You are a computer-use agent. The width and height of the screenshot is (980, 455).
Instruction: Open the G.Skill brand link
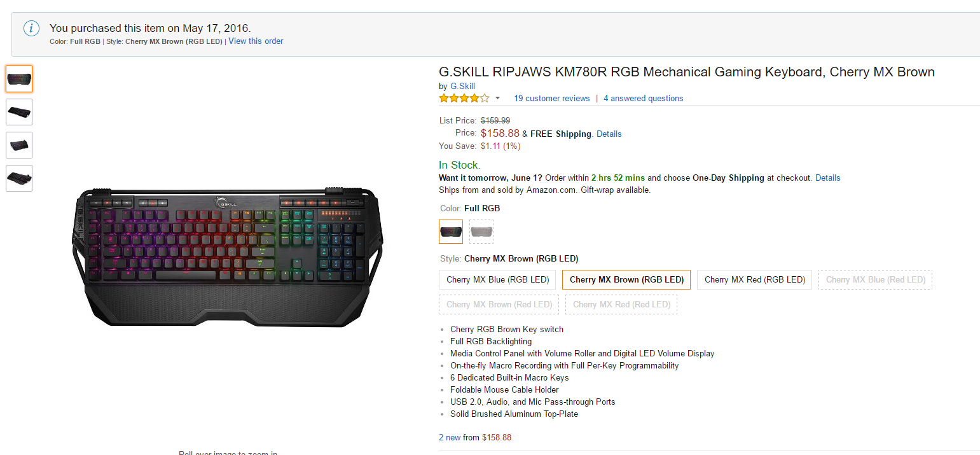click(x=462, y=87)
